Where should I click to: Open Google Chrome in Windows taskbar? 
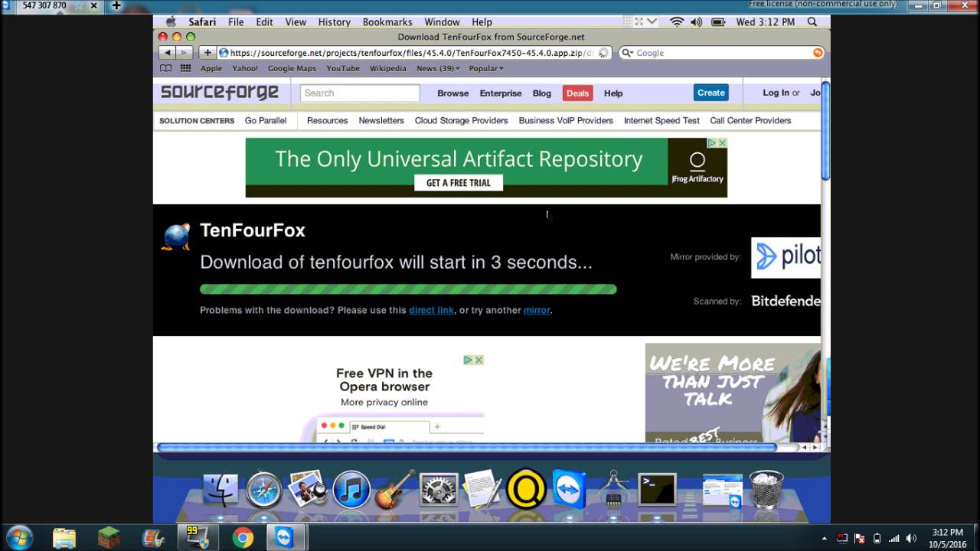tap(243, 538)
